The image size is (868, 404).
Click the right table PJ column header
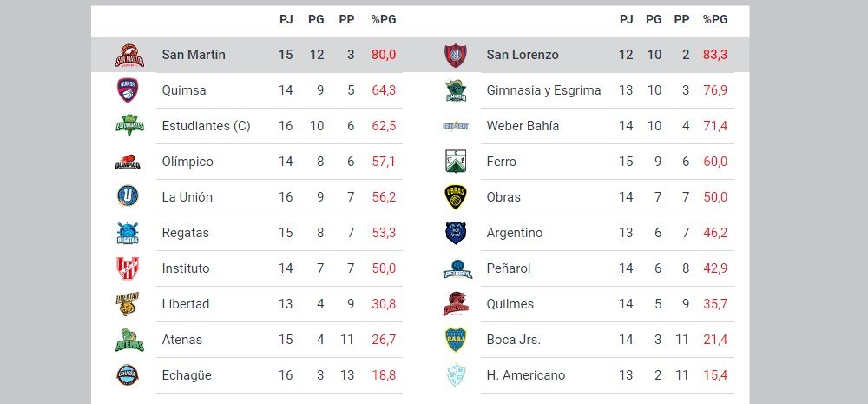tap(627, 20)
